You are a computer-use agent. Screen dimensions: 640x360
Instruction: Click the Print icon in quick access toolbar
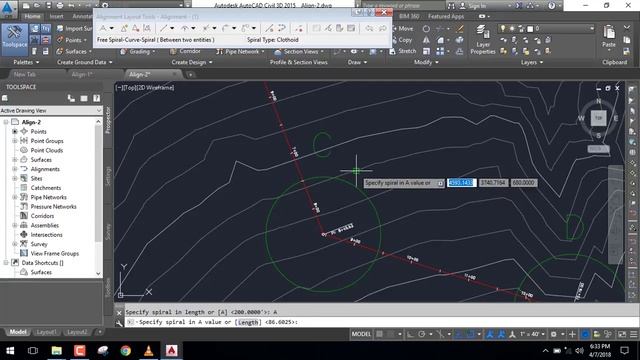coord(60,5)
